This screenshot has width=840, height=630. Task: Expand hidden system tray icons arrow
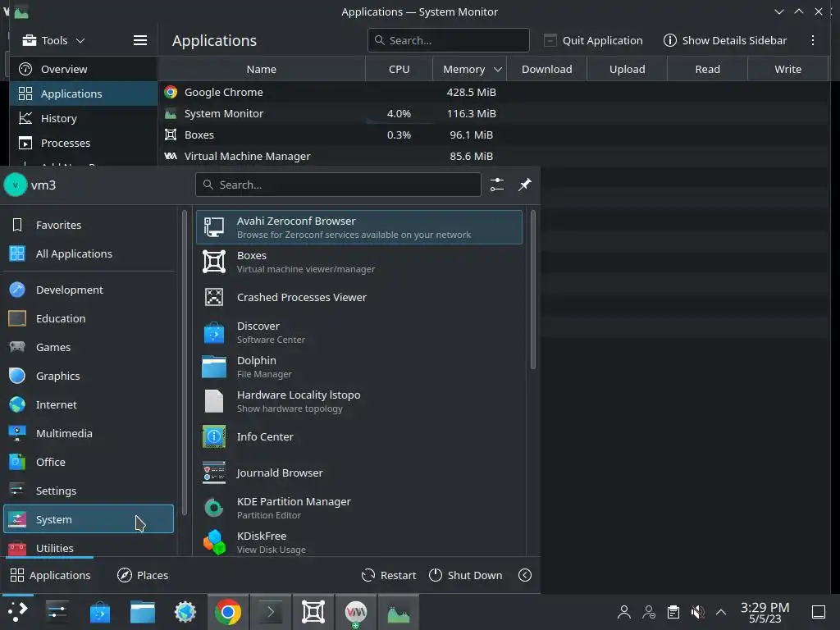(721, 612)
